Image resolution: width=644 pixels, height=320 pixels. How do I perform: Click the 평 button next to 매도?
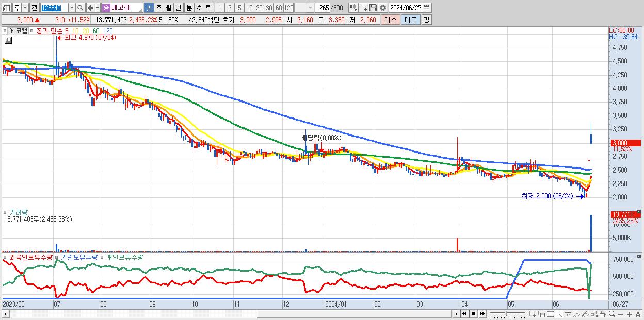[x=426, y=20]
